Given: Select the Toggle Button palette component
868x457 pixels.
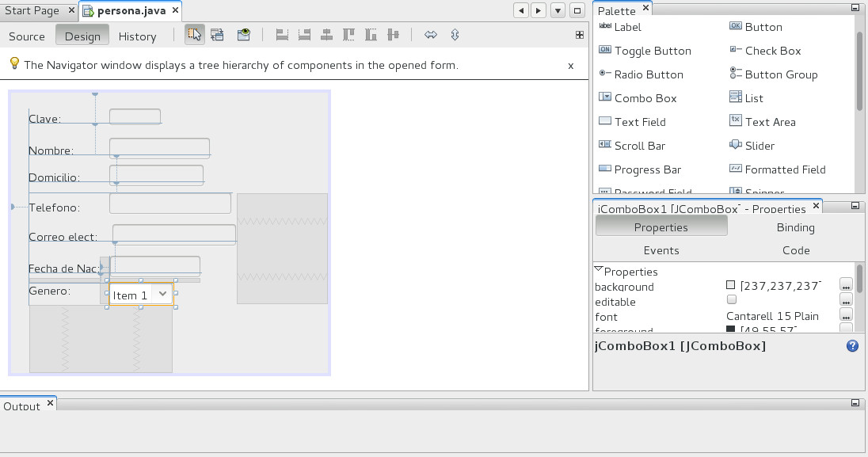Looking at the screenshot, I should (652, 51).
